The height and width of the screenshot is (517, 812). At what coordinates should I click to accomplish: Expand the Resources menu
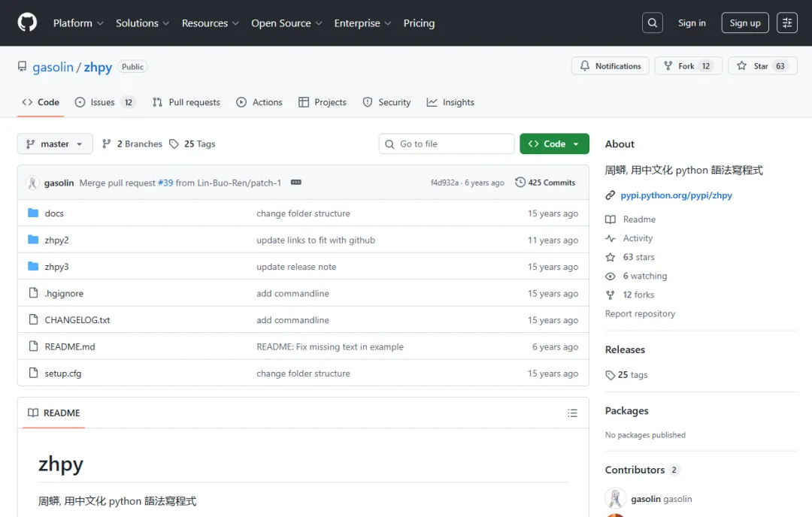211,23
